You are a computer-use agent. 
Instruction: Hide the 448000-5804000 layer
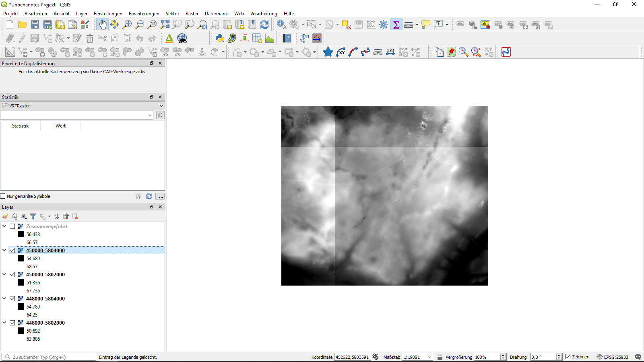(12, 299)
